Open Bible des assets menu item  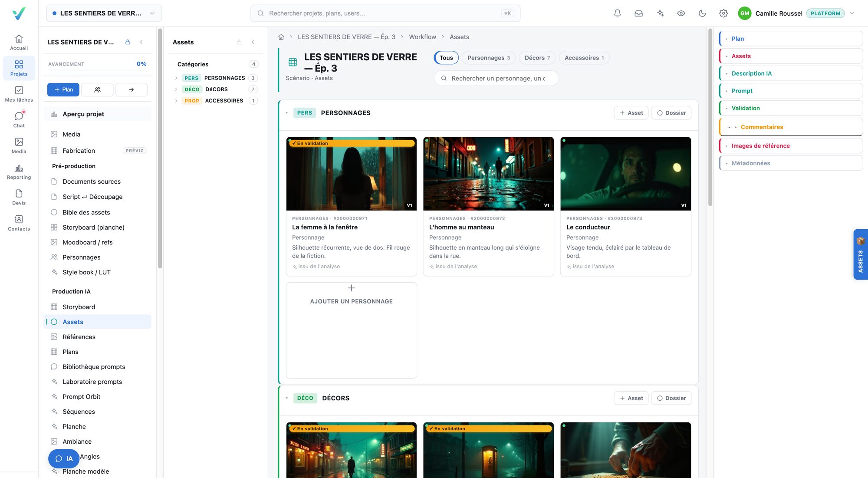(97, 212)
